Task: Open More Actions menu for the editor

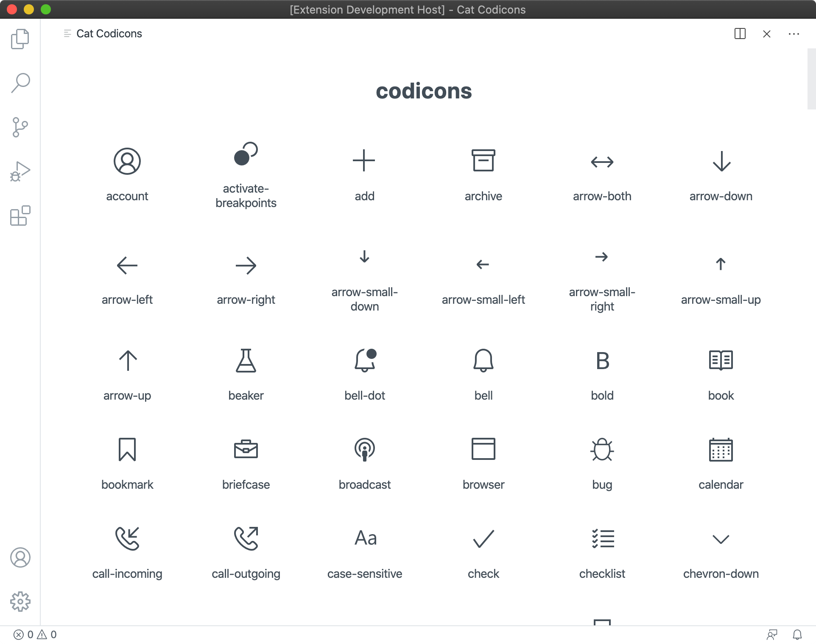Action: pos(794,34)
